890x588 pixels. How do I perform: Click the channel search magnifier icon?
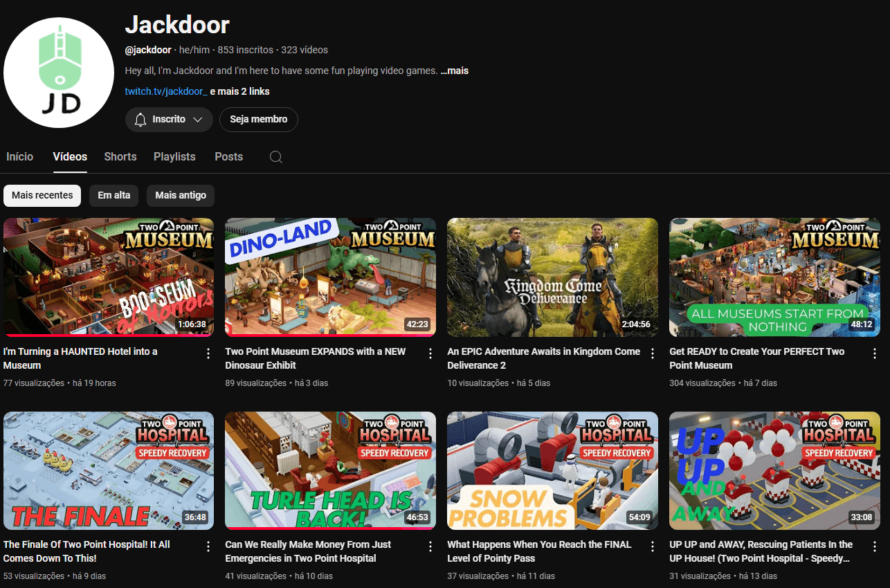275,157
